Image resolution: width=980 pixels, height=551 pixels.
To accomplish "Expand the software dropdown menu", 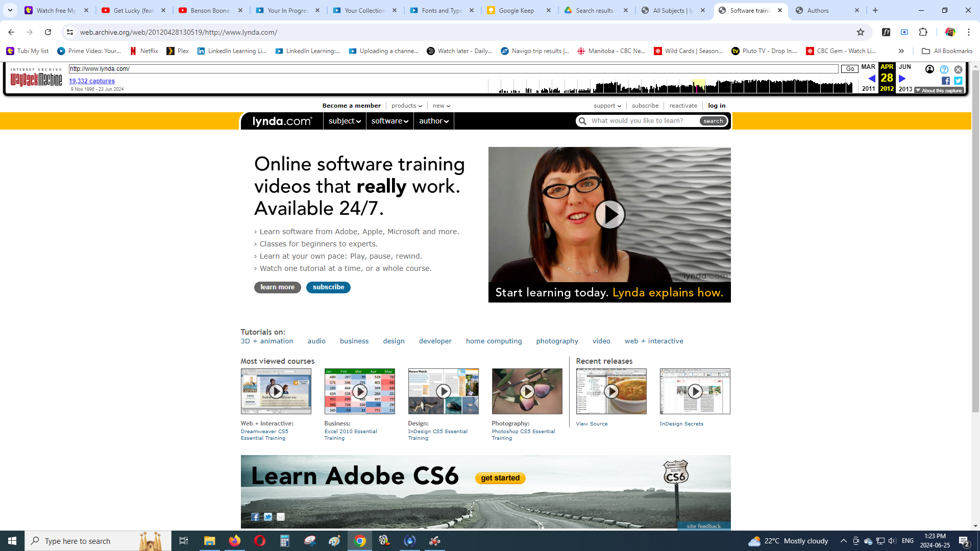I will coord(389,121).
